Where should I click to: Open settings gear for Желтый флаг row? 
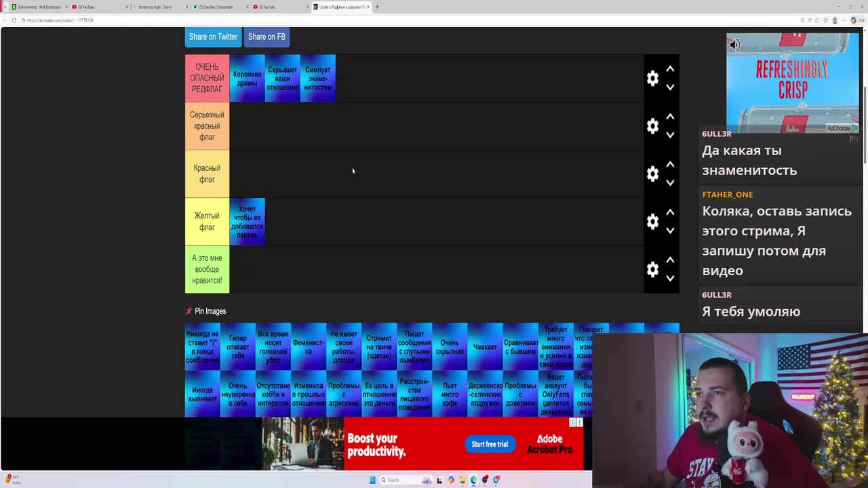tap(652, 222)
